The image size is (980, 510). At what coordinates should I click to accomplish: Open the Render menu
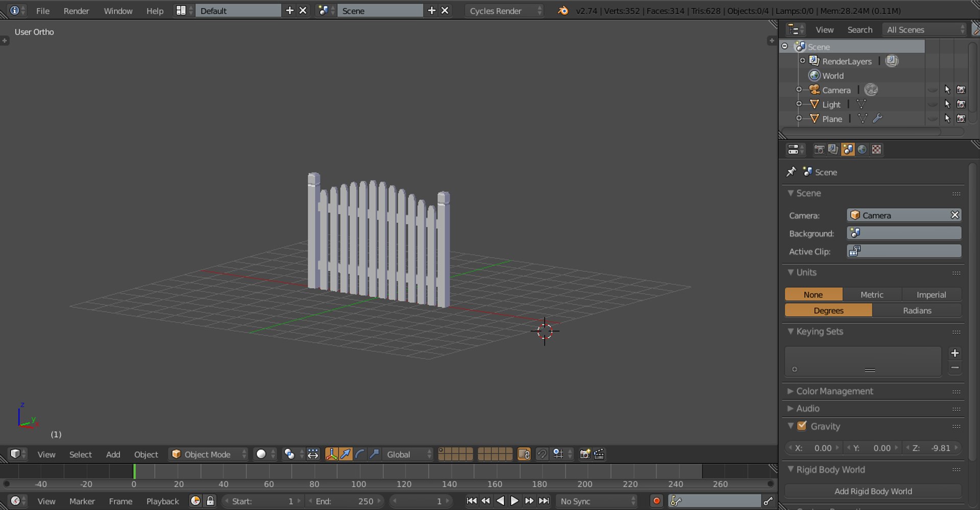(x=76, y=11)
